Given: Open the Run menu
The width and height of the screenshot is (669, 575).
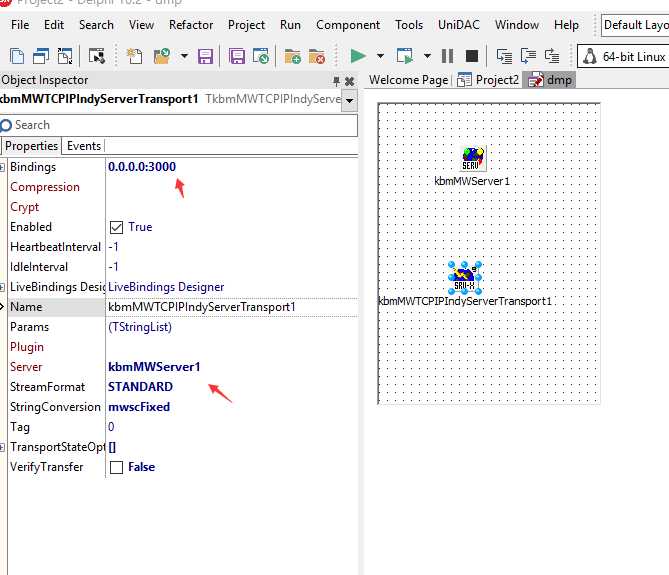Looking at the screenshot, I should tap(290, 25).
